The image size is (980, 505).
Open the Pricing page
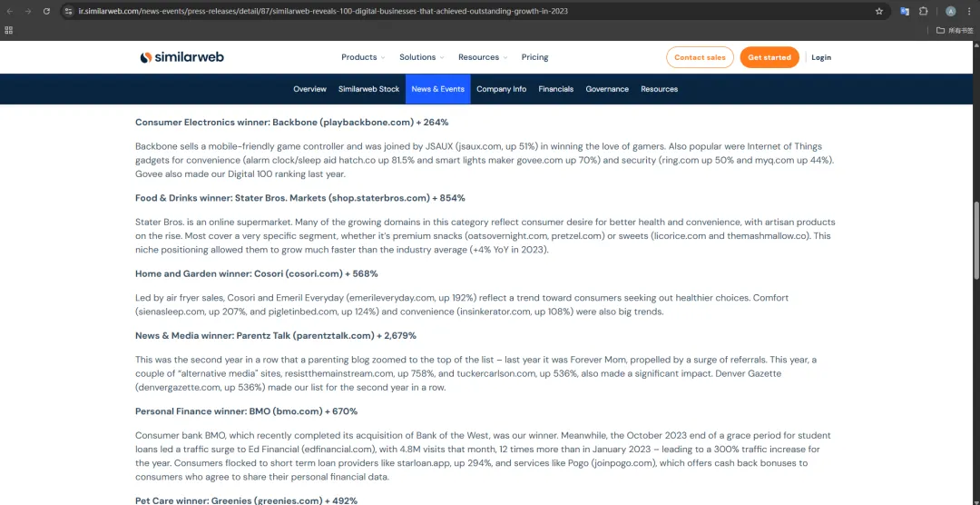pos(534,57)
